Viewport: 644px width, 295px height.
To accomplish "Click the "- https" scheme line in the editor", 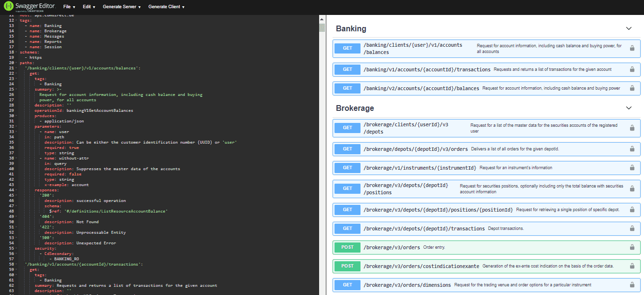I will tap(33, 57).
